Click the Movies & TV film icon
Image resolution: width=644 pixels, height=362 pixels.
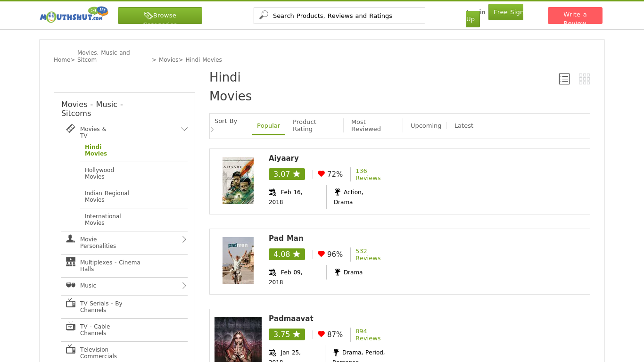(x=71, y=128)
